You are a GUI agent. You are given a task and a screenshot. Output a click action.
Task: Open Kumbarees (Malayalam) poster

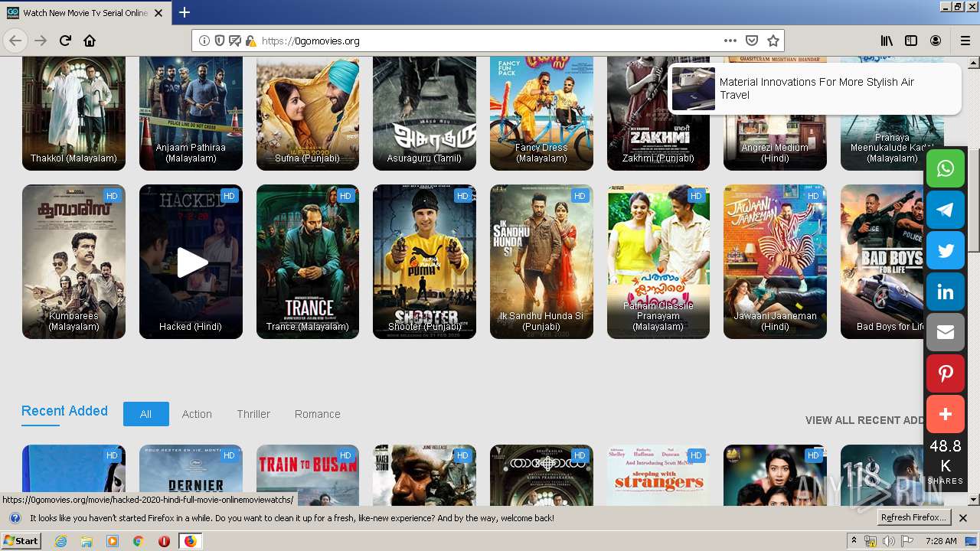[x=73, y=262]
